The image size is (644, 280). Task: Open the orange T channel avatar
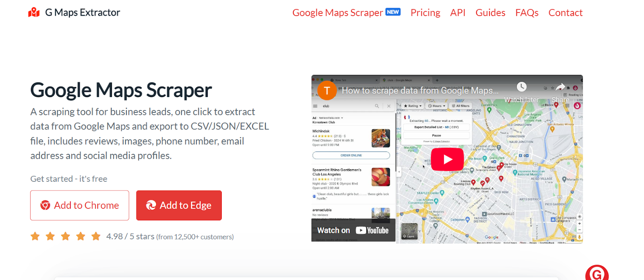(x=327, y=91)
